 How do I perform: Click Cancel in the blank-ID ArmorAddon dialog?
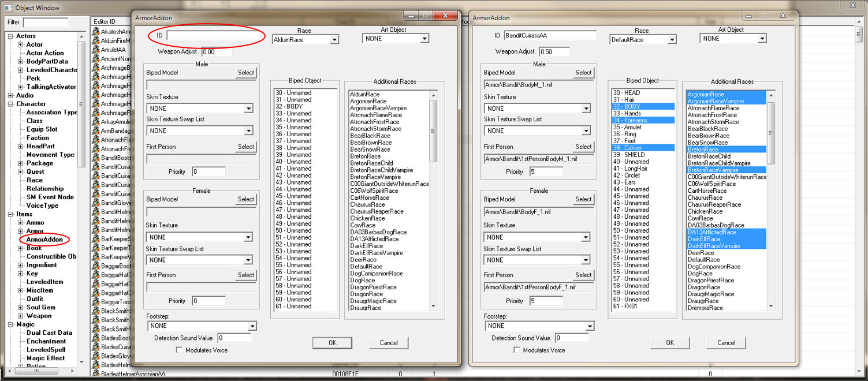tap(389, 342)
